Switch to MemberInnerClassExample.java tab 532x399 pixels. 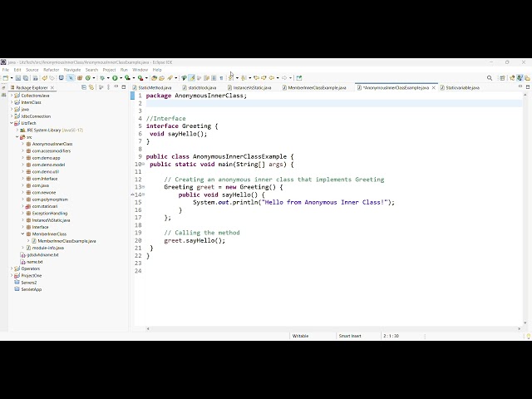point(314,88)
